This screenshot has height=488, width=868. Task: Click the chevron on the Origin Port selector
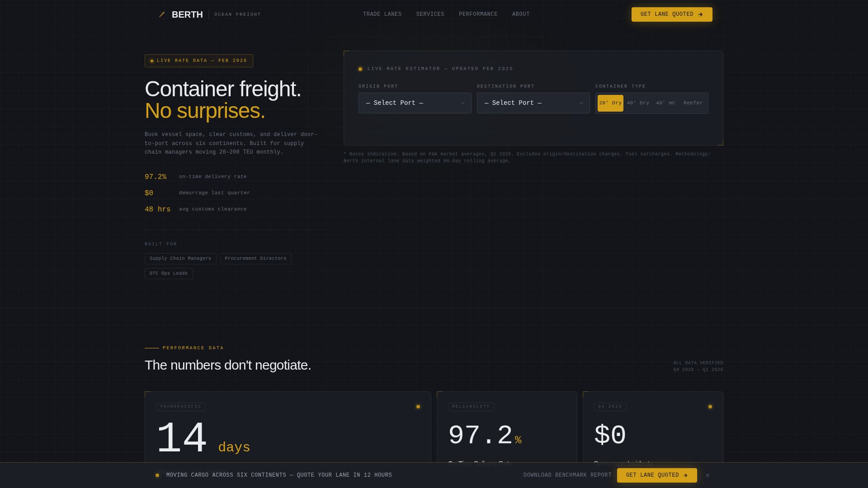pos(462,103)
